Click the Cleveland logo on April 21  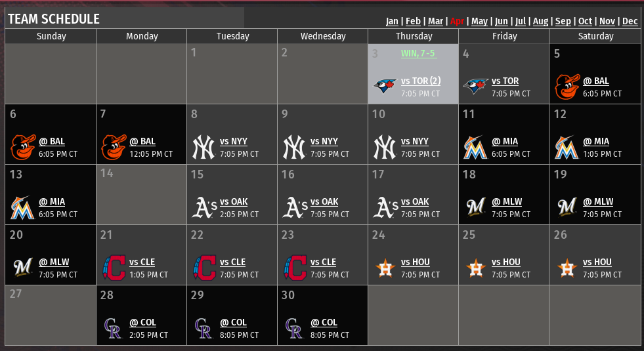[113, 268]
